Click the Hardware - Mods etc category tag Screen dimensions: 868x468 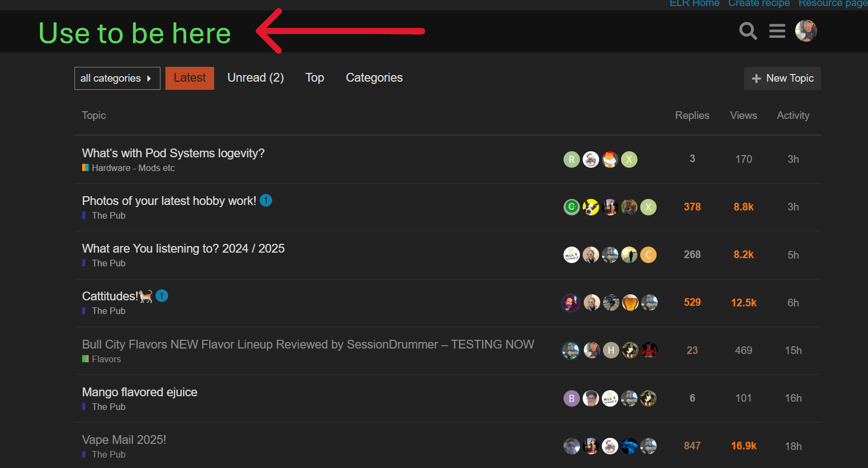(133, 168)
